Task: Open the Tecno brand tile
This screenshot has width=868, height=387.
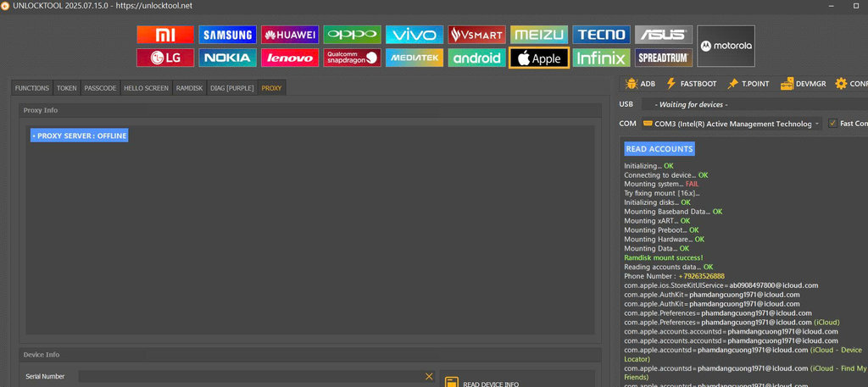Action: [x=601, y=35]
